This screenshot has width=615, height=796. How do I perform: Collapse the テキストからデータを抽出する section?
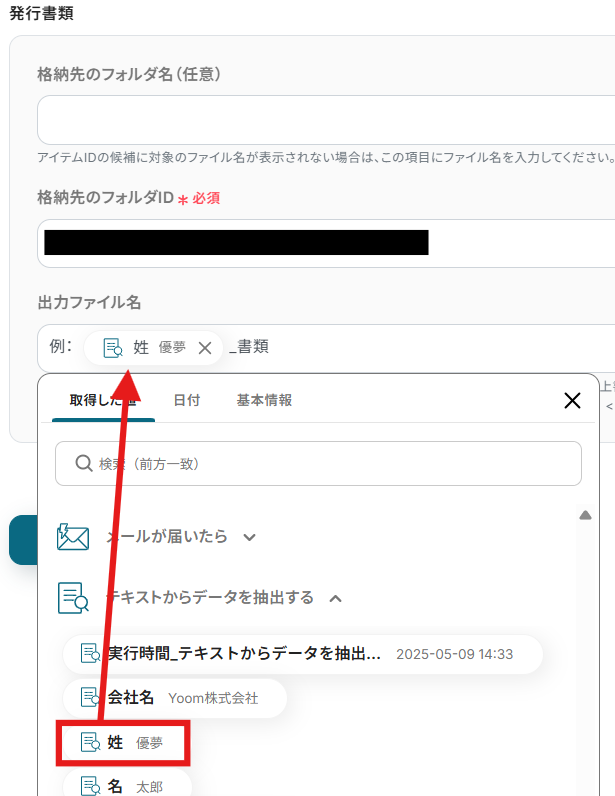click(x=335, y=599)
